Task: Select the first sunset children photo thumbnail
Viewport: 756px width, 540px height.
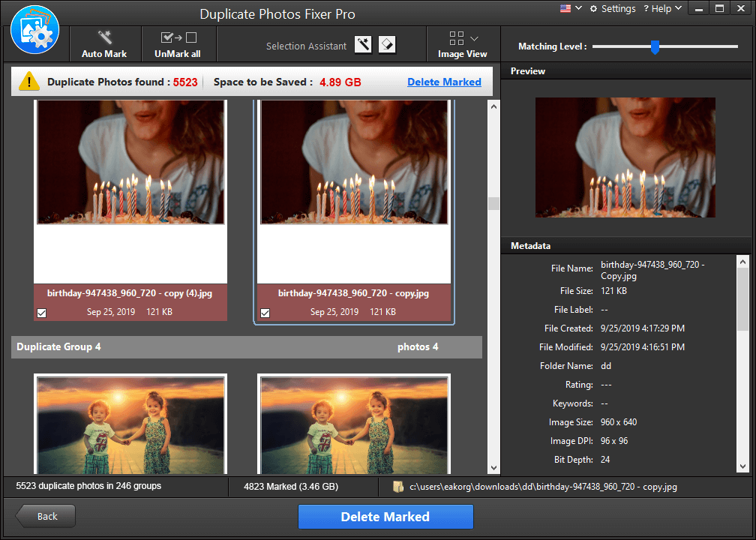Action: [130, 424]
